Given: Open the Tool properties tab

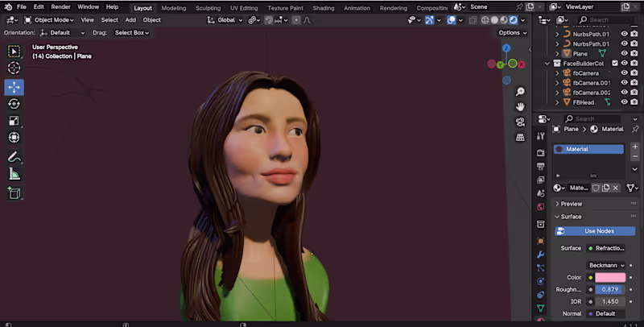Looking at the screenshot, I should pyautogui.click(x=540, y=136).
